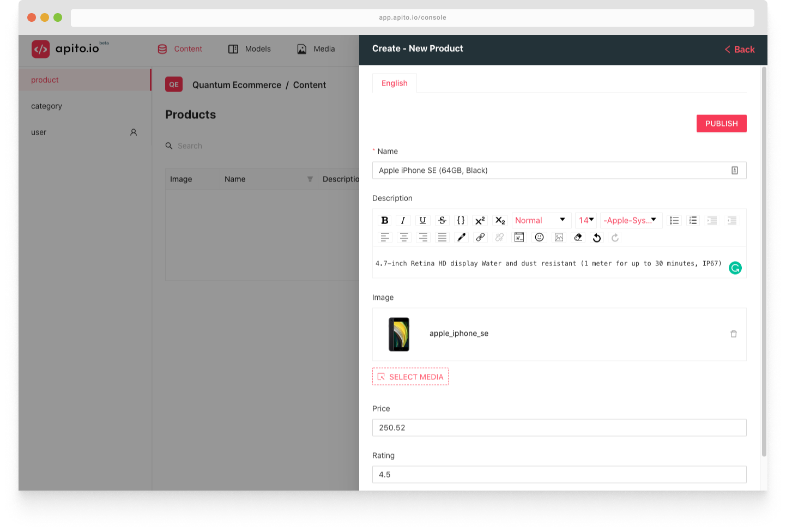786x532 pixels.
Task: Justify description text
Action: tap(442, 237)
